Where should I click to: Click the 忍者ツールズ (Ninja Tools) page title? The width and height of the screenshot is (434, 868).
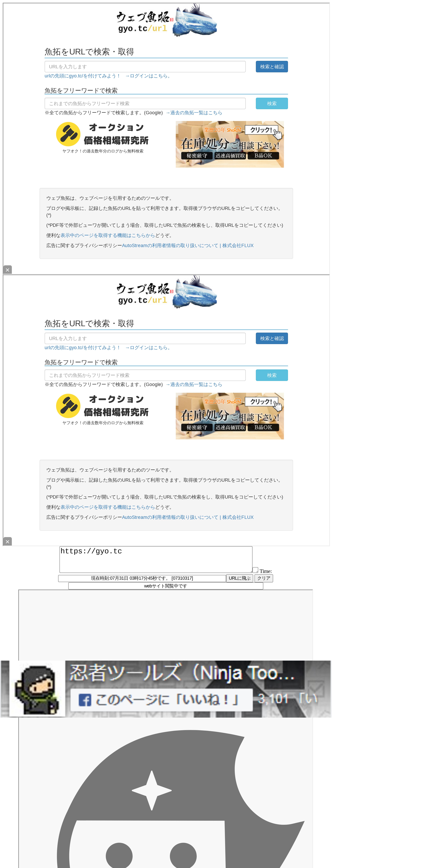182,673
